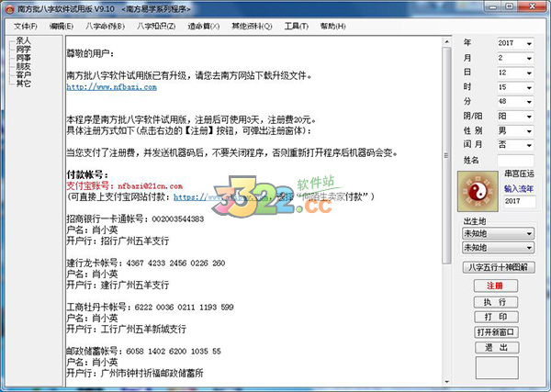Expand the 闰月 leap month dropdown

coord(529,145)
